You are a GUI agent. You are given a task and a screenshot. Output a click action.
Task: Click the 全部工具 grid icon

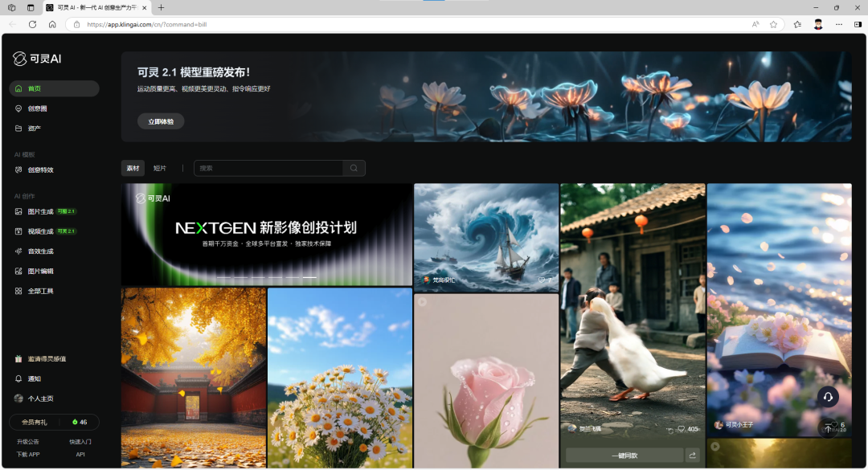[x=18, y=291]
